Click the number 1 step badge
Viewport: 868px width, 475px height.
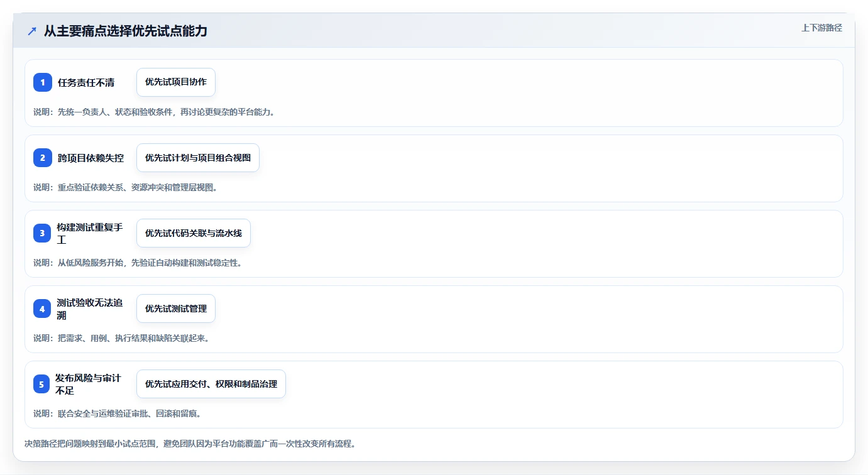[43, 82]
